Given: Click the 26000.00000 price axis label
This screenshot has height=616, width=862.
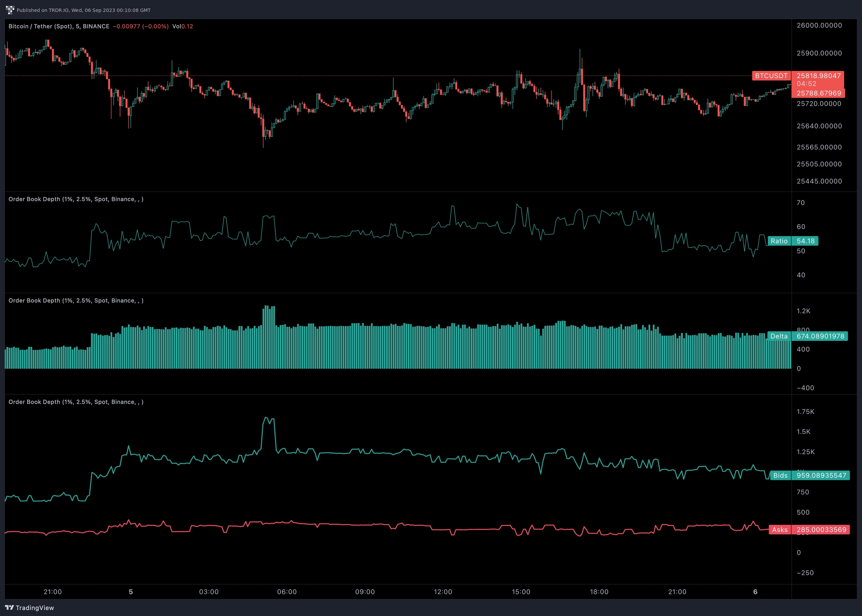Looking at the screenshot, I should [x=819, y=25].
